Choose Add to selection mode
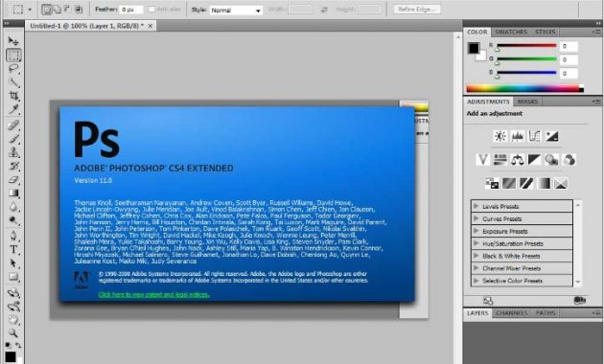 pos(57,10)
